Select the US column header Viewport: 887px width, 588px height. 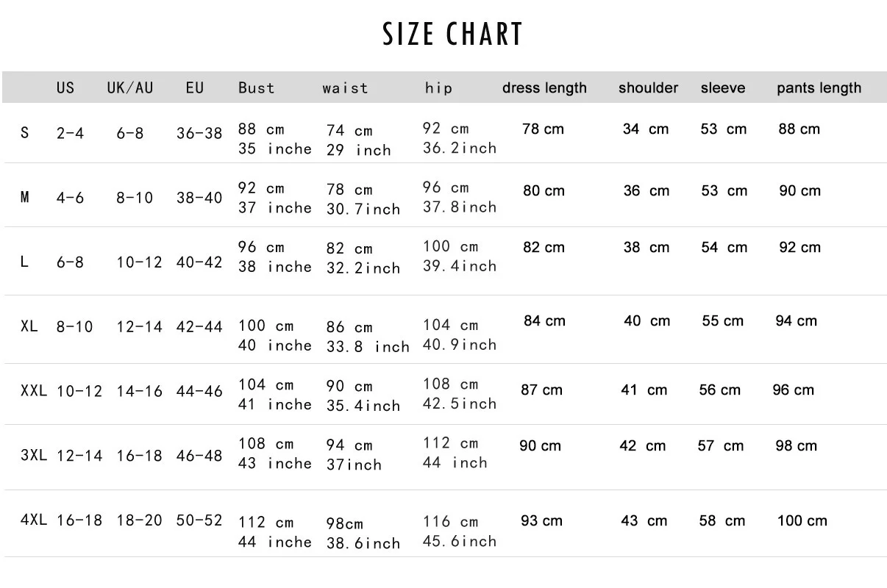point(65,87)
